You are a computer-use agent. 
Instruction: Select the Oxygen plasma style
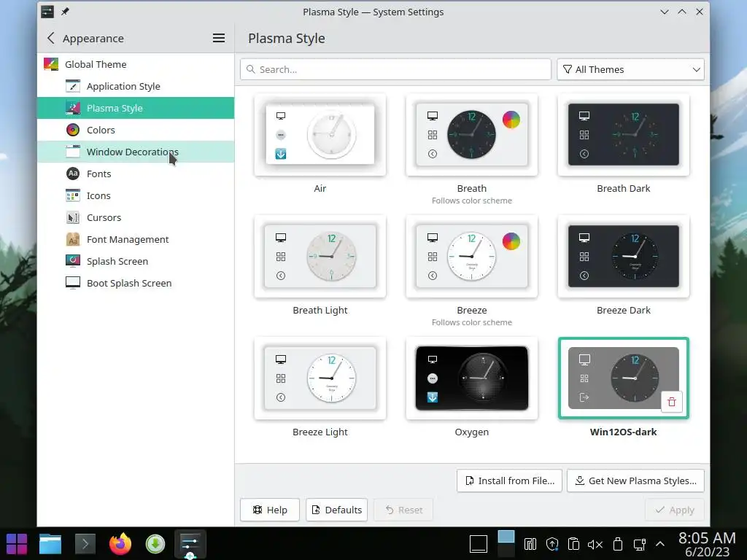pyautogui.click(x=472, y=378)
